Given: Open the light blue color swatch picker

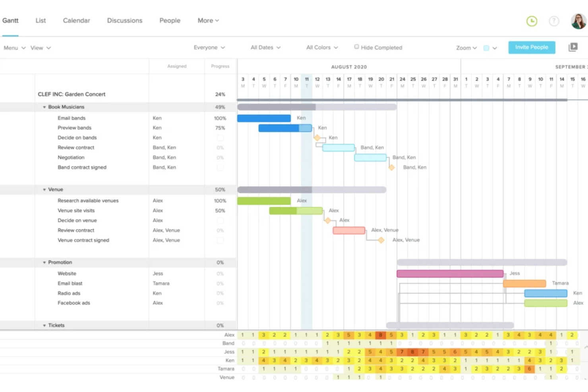Looking at the screenshot, I should [490, 48].
